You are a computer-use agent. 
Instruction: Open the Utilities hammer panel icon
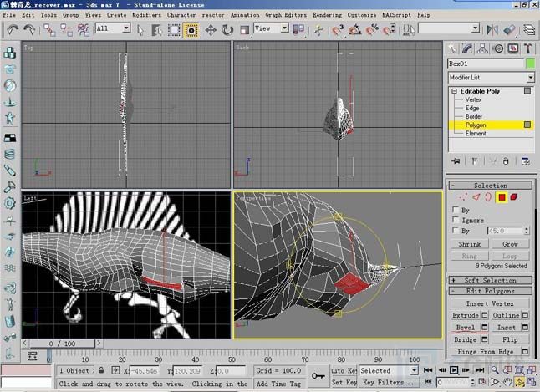528,48
